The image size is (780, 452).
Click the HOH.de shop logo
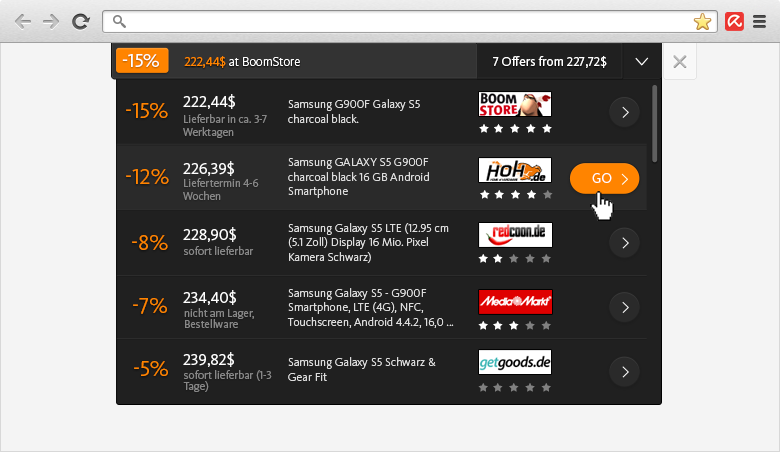pyautogui.click(x=515, y=170)
